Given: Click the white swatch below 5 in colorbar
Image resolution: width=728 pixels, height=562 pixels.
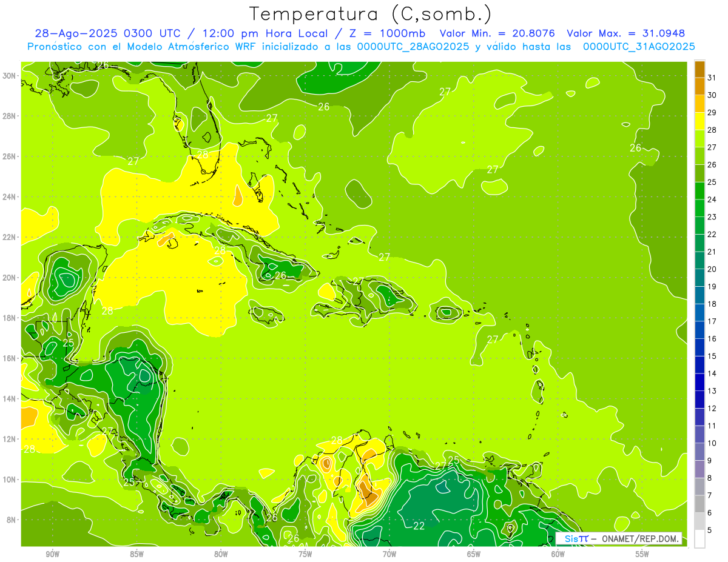Looking at the screenshot, I should [x=699, y=539].
